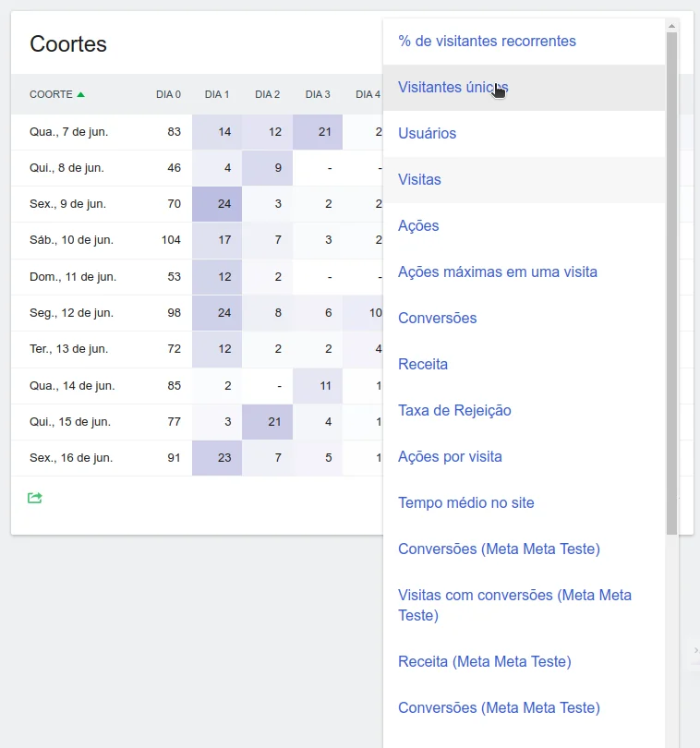Select '% de visitantes recorrentes' metric
Viewport: 700px width, 748px height.
[x=487, y=42]
